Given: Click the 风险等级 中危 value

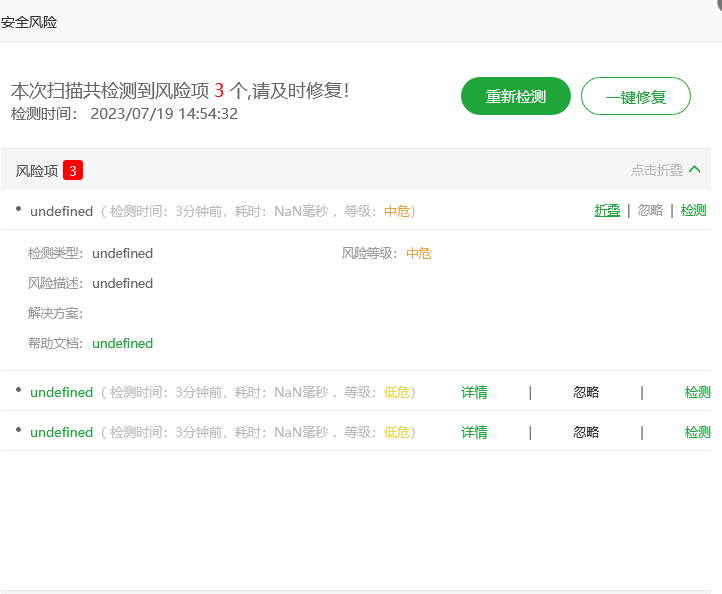Looking at the screenshot, I should tap(419, 253).
